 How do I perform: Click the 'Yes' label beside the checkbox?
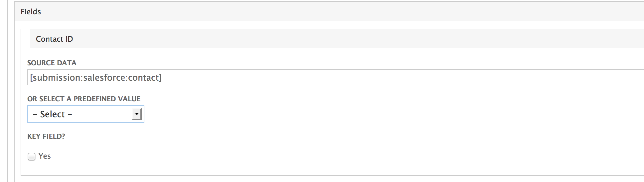45,156
